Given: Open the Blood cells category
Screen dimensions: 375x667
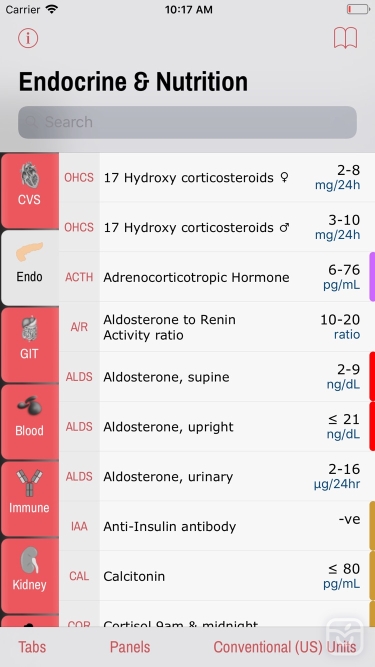Looking at the screenshot, I should 30,422.
